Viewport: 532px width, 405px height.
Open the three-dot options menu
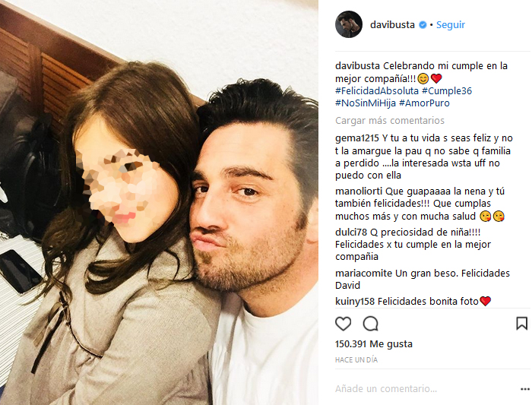525,389
